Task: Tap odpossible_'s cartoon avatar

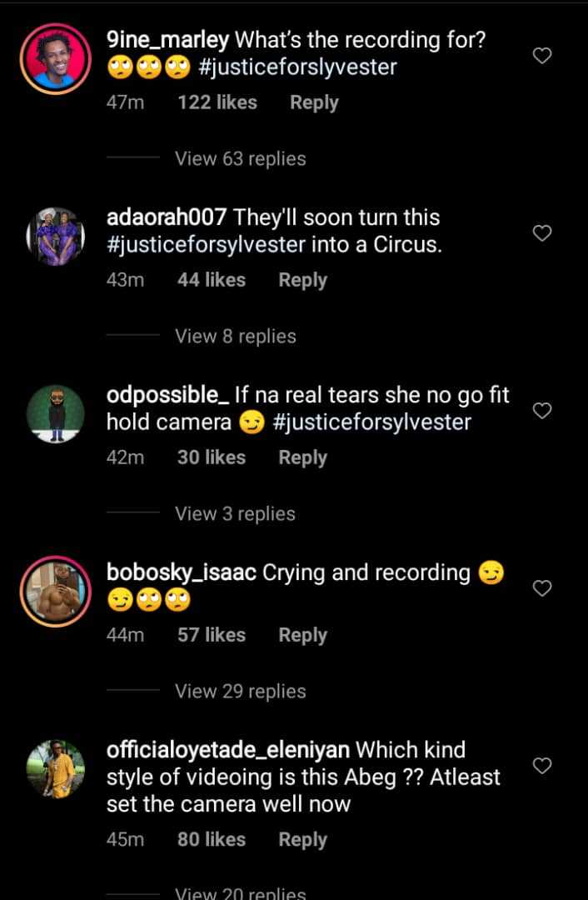Action: [x=55, y=413]
